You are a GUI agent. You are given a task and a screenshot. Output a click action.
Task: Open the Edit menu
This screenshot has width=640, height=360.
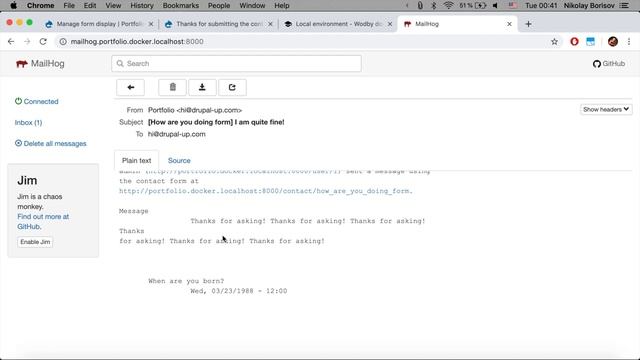(x=90, y=6)
